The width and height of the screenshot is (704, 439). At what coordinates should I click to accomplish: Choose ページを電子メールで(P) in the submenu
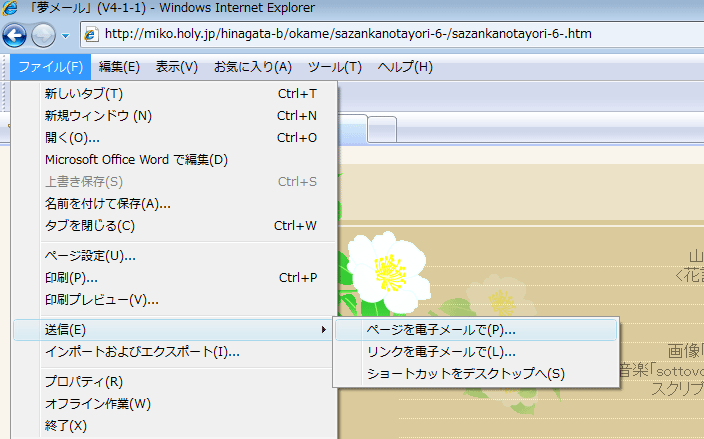click(x=441, y=329)
